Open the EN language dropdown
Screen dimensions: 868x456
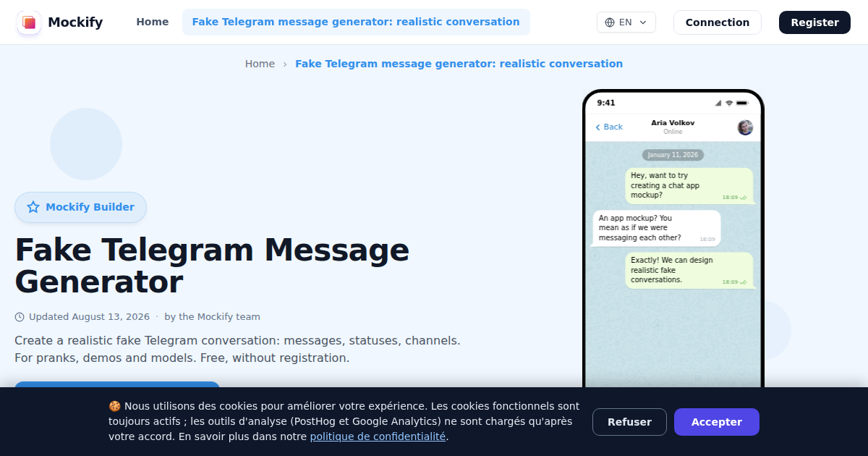tap(626, 22)
